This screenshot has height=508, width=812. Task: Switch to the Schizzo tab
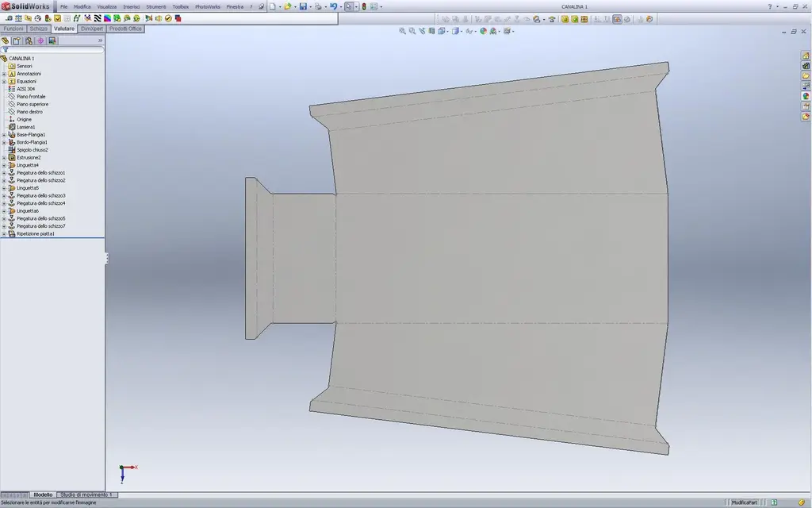coord(38,29)
